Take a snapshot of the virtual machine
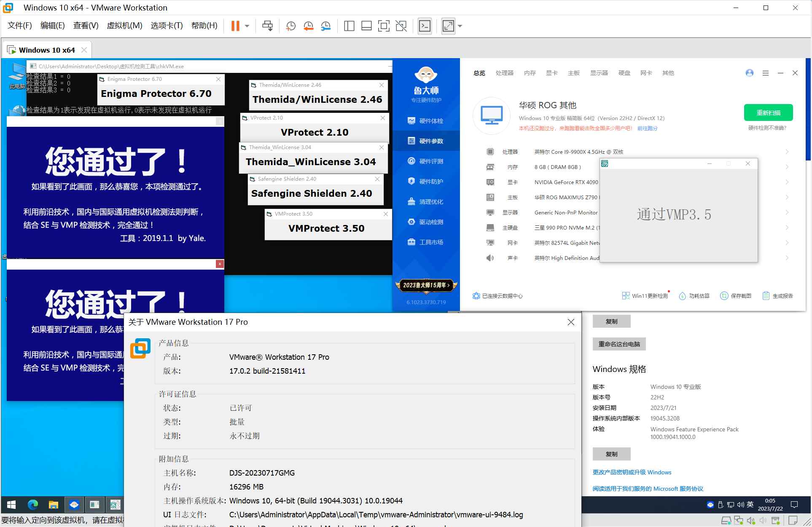 point(290,26)
